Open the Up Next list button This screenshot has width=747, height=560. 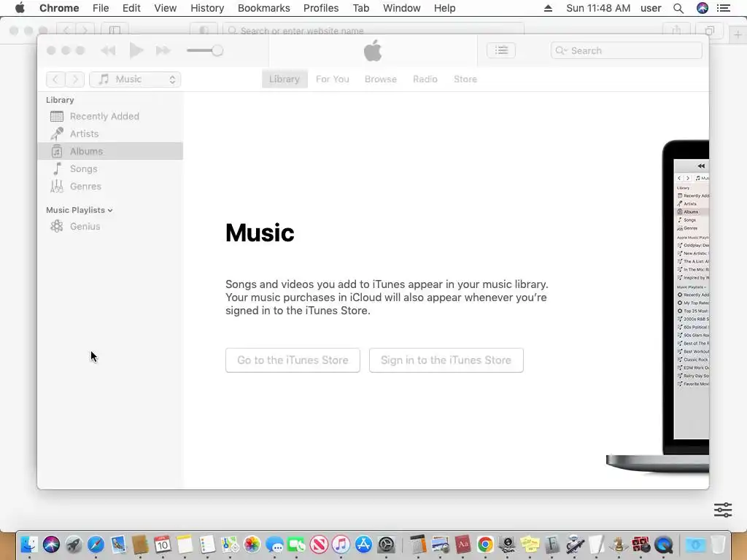501,50
